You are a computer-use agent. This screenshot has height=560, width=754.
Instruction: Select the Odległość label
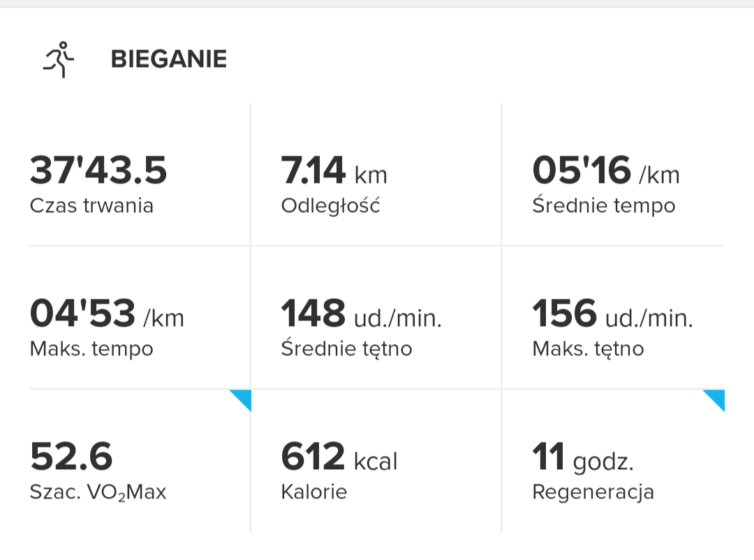point(330,206)
